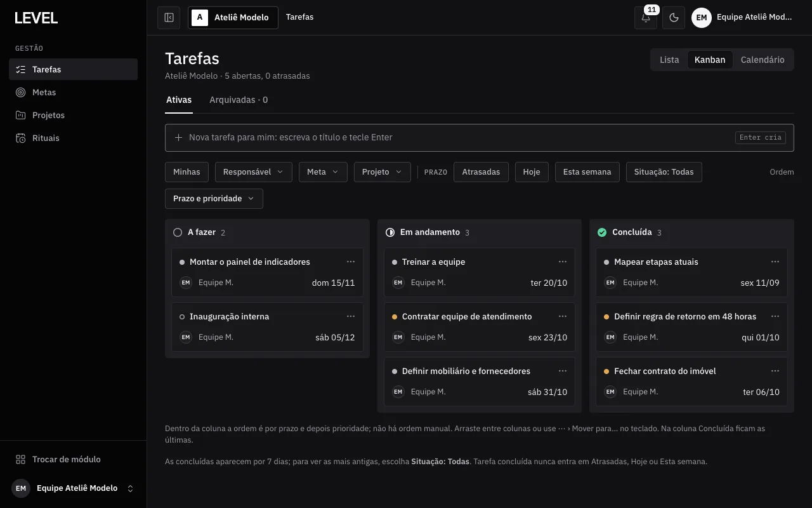Switch to the Lista view
The width and height of the screenshot is (812, 508).
click(x=669, y=60)
